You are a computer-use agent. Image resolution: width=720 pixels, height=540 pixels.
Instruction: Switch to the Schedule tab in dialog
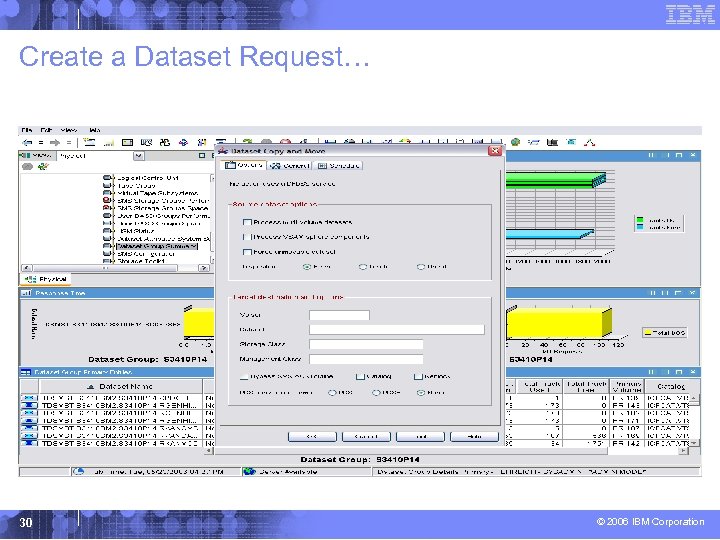click(x=339, y=165)
